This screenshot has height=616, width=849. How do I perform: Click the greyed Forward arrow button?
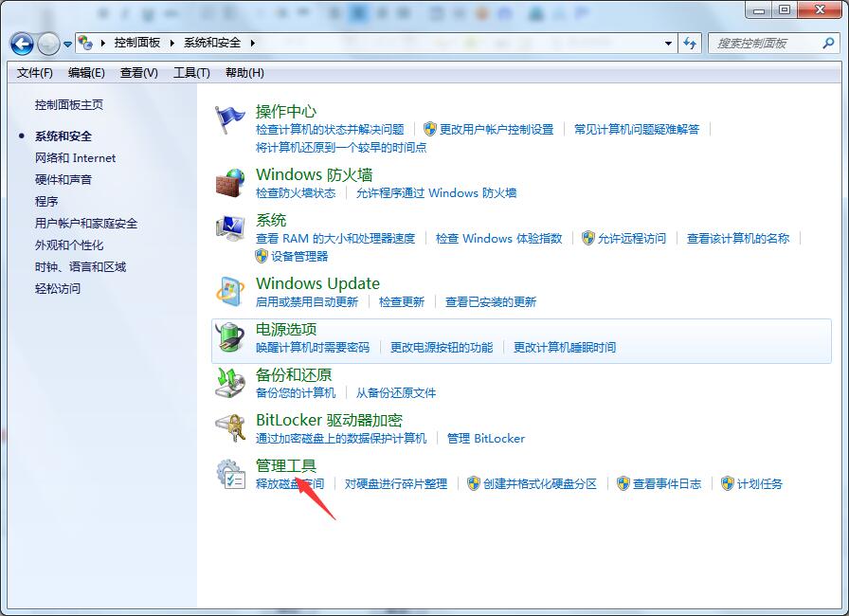click(48, 44)
